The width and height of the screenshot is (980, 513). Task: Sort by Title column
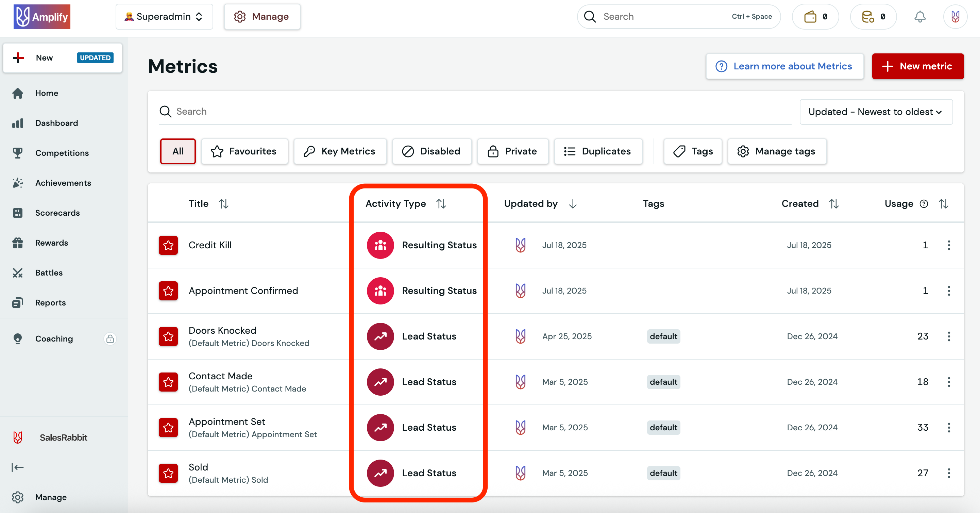coord(224,204)
